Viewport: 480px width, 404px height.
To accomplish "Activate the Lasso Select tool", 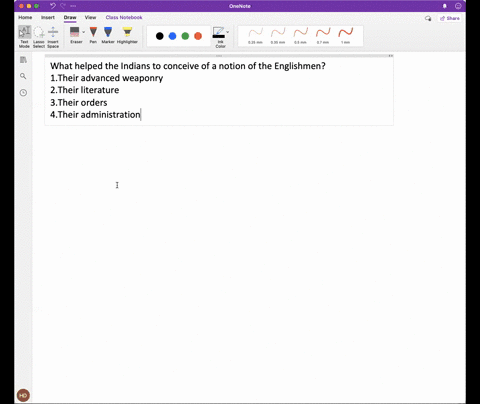I will (x=39, y=37).
